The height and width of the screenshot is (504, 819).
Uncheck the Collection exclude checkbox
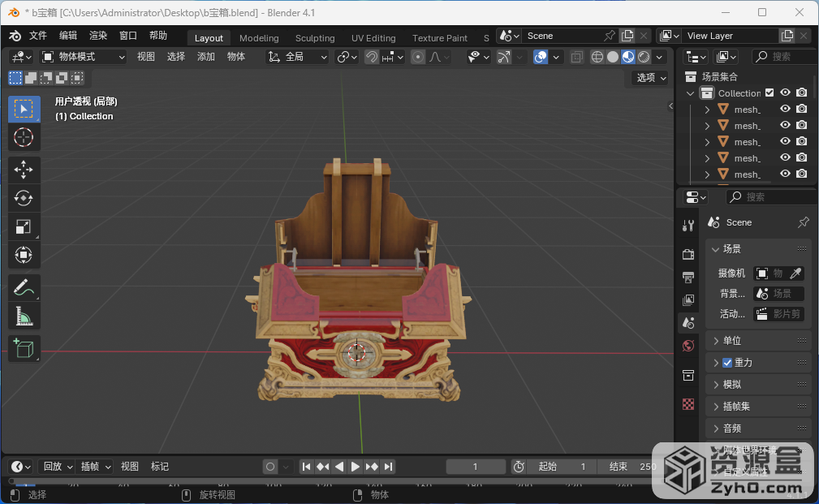[x=769, y=93]
